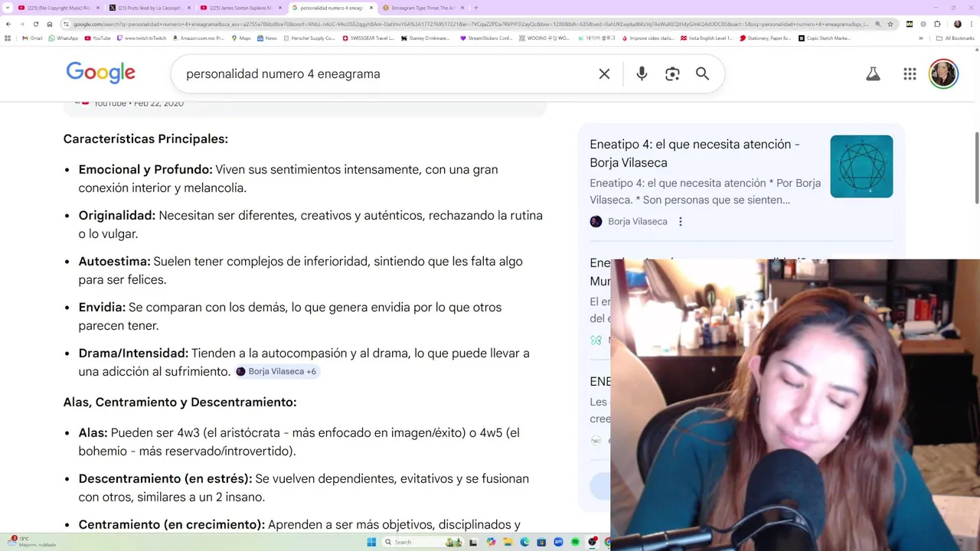Viewport: 980px width, 551px height.
Task: Open the Insta English Level 1 bookmark
Action: coord(707,38)
